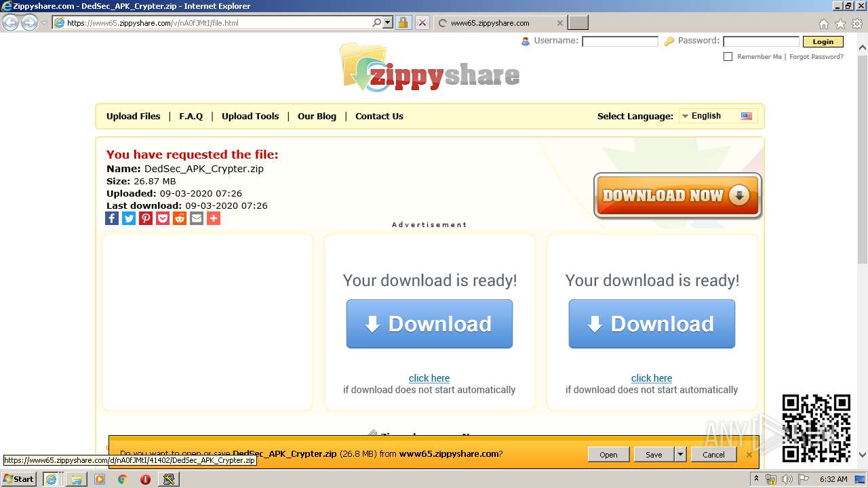Show hidden system tray icons
Image resolution: width=868 pixels, height=488 pixels.
click(x=756, y=479)
